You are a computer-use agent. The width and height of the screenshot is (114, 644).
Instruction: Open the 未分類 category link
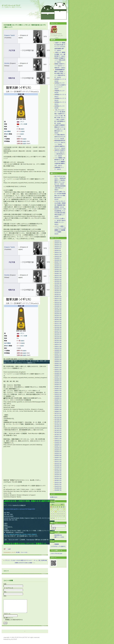coord(54,497)
